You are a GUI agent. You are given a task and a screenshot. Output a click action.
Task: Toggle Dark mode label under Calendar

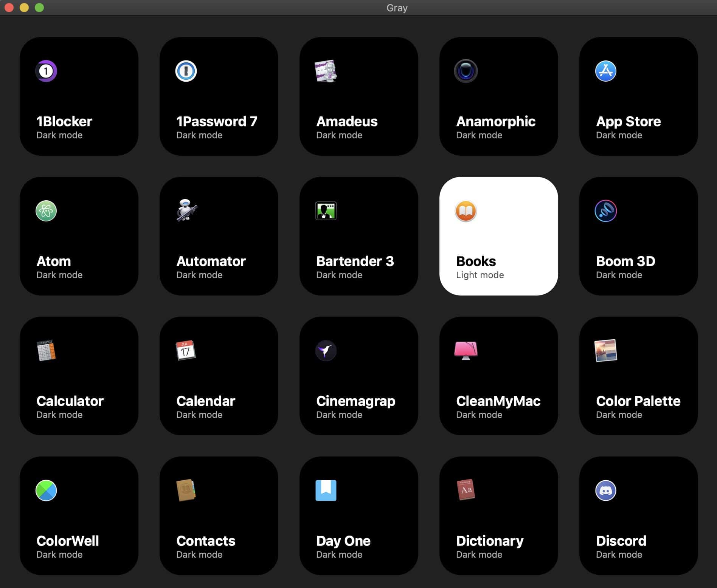coord(199,415)
